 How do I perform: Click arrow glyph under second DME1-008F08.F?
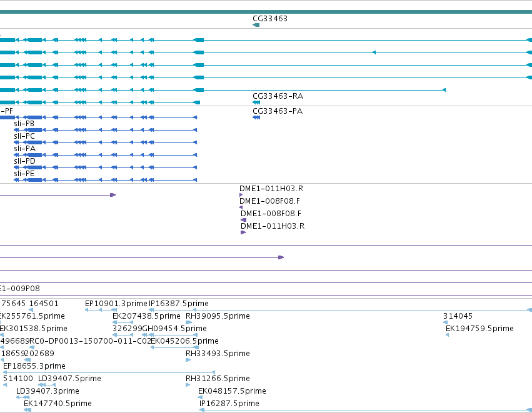point(243,220)
